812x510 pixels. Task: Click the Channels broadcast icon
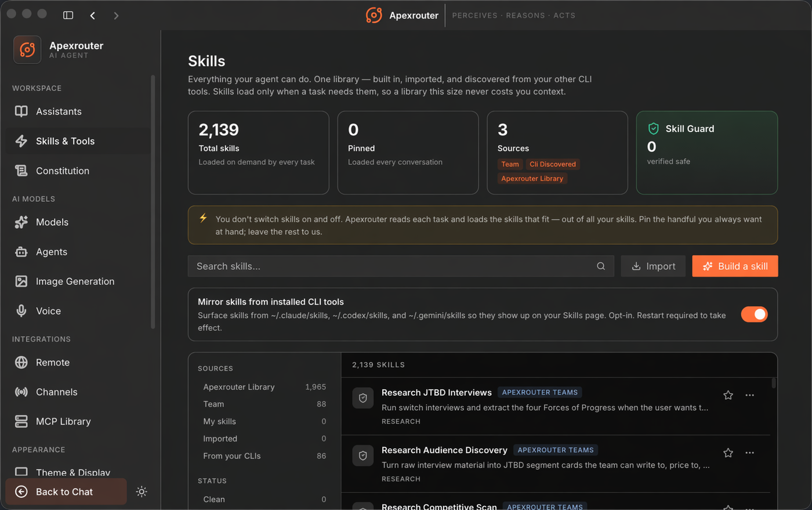coord(21,392)
